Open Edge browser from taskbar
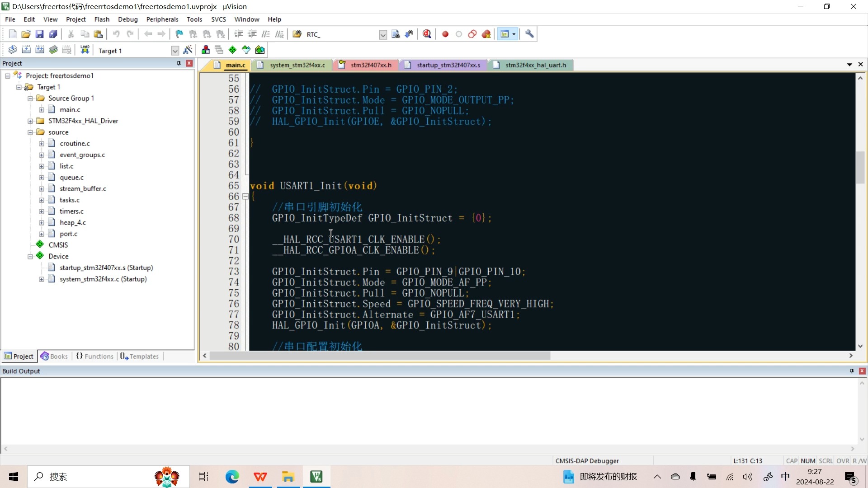 [x=232, y=477]
